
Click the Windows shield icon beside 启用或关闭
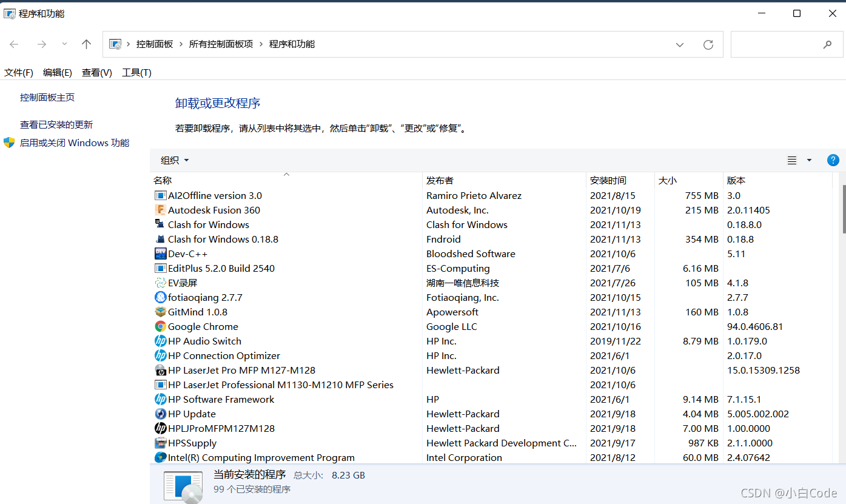[x=9, y=143]
